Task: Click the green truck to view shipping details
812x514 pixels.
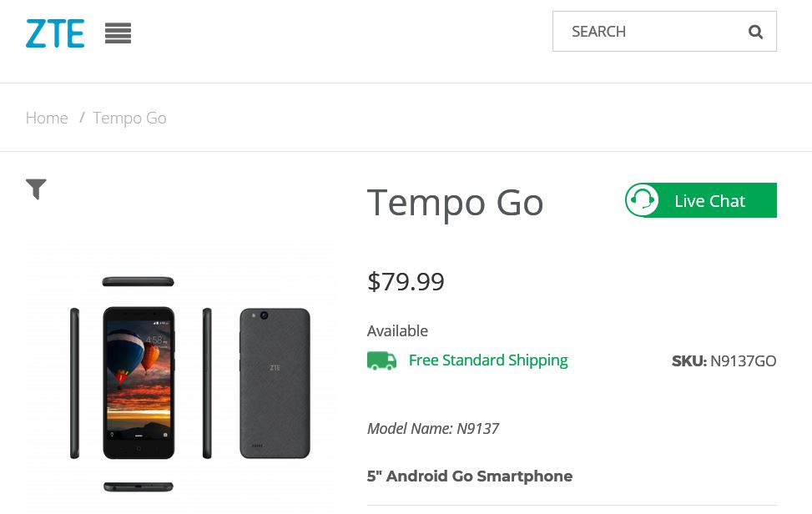Action: 381,360
